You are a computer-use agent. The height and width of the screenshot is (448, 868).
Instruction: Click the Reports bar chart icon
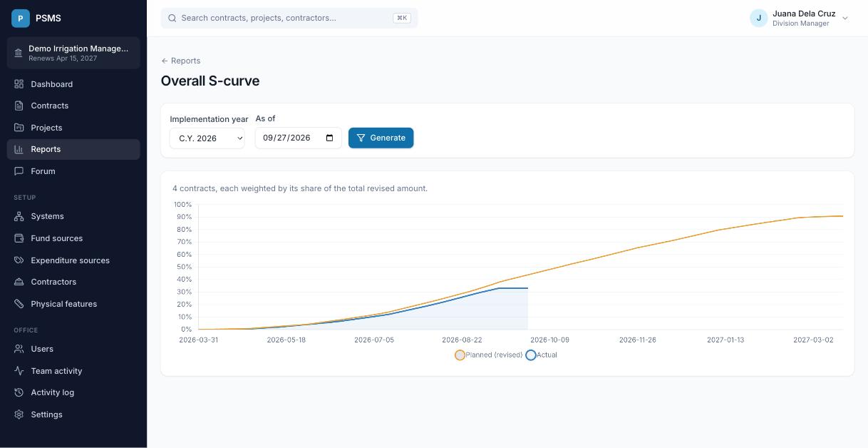[19, 149]
